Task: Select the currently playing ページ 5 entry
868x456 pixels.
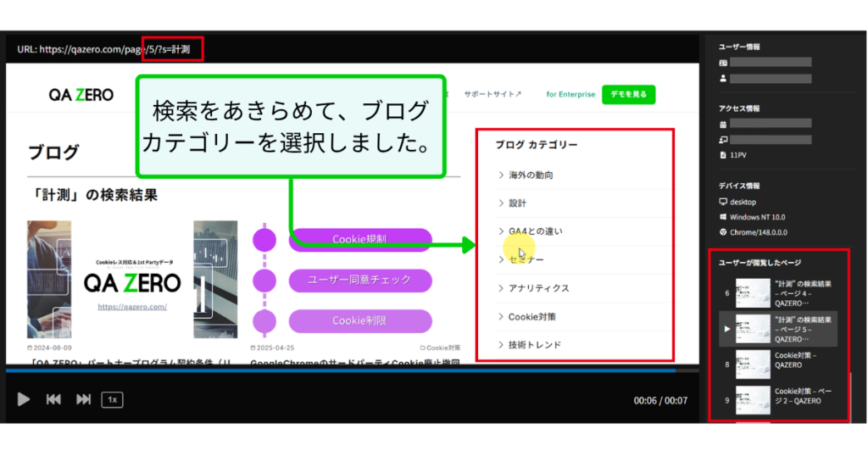Action: (778, 329)
